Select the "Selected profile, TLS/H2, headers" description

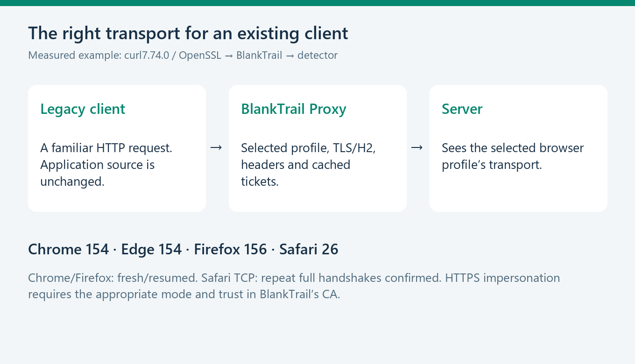308,165
